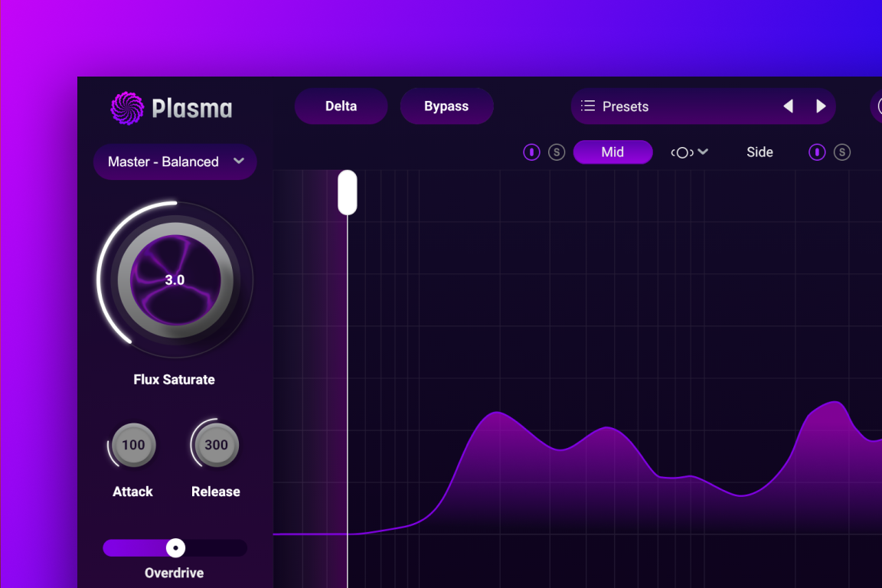Disable the Mid channel power toggle
Screen dimensions: 882x588
(x=531, y=152)
